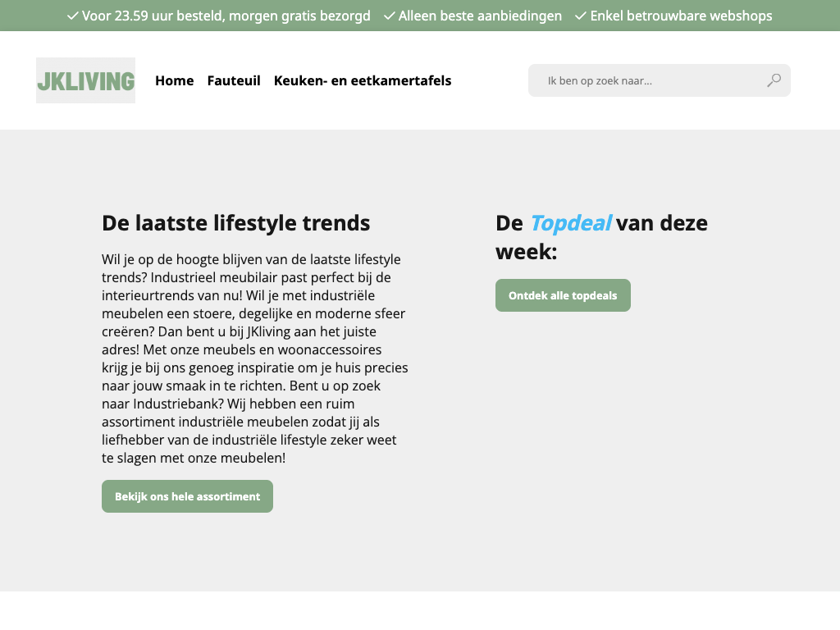This screenshot has height=630, width=840.
Task: Open the Keuken- en eetkamertafels category
Action: [363, 80]
